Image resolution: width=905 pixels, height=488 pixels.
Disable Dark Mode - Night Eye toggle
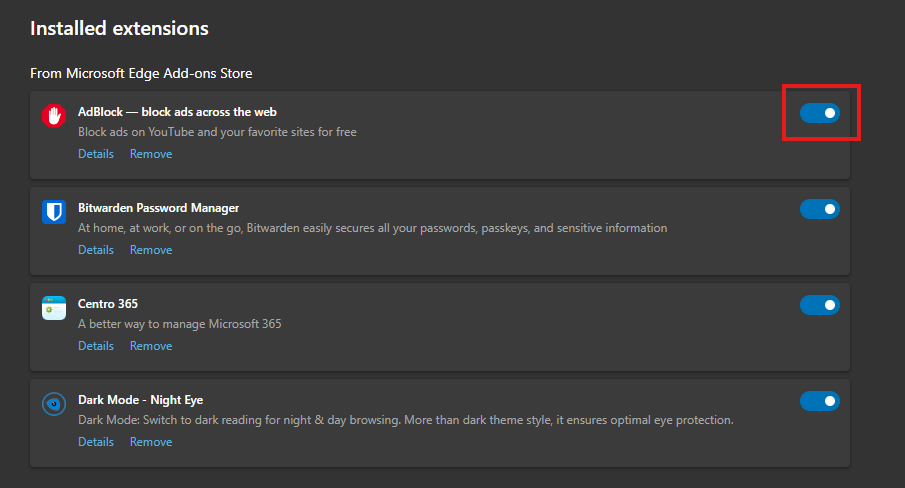pyautogui.click(x=819, y=401)
